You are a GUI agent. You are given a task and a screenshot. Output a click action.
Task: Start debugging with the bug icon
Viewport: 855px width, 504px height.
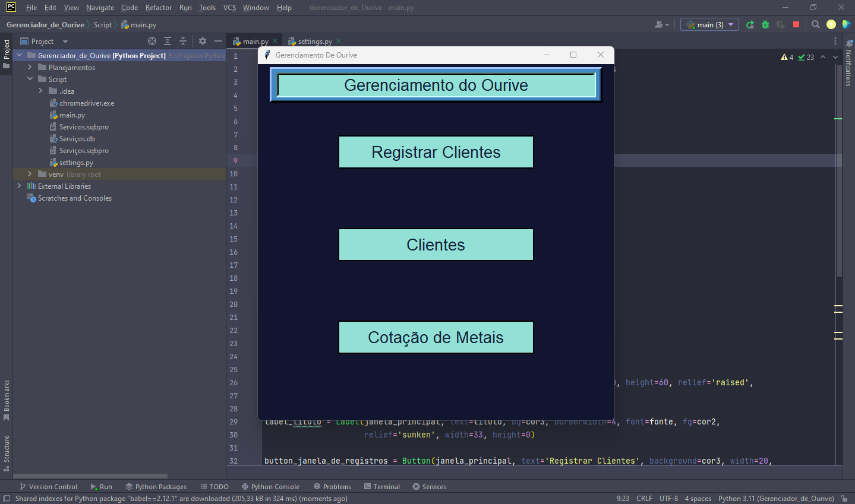(765, 24)
